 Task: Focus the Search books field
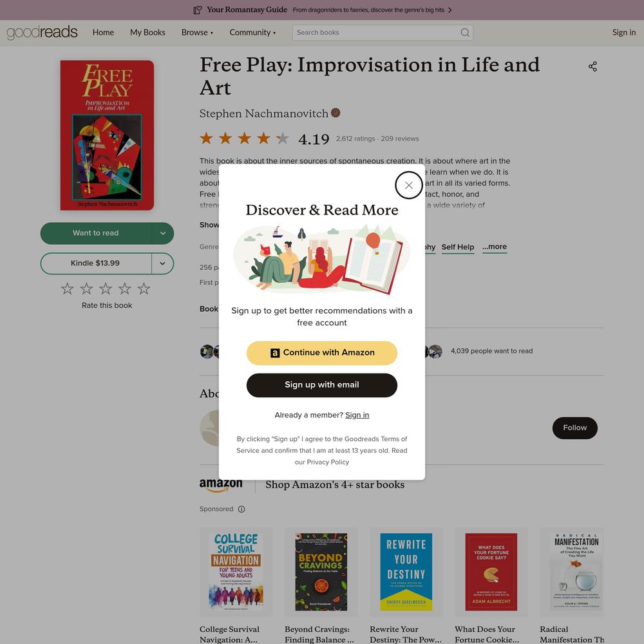click(376, 32)
